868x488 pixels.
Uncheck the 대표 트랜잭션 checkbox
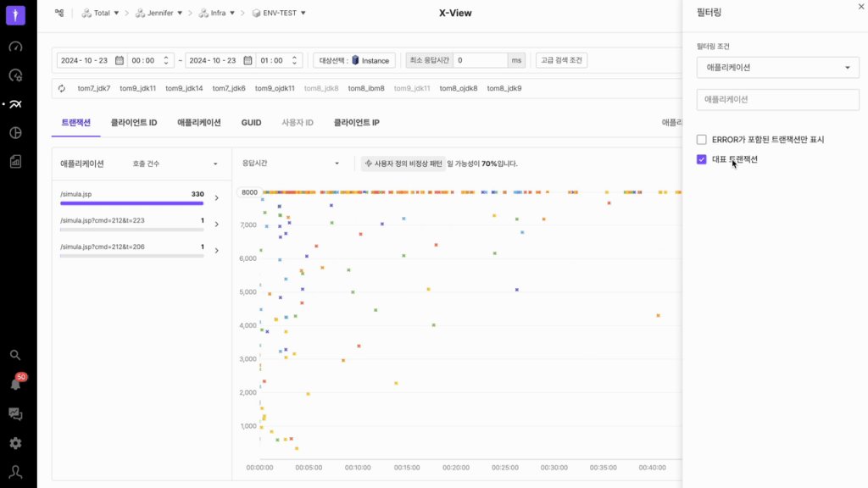coord(702,159)
